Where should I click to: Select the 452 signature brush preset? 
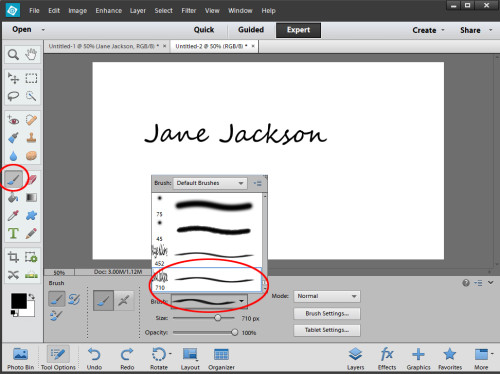click(206, 255)
